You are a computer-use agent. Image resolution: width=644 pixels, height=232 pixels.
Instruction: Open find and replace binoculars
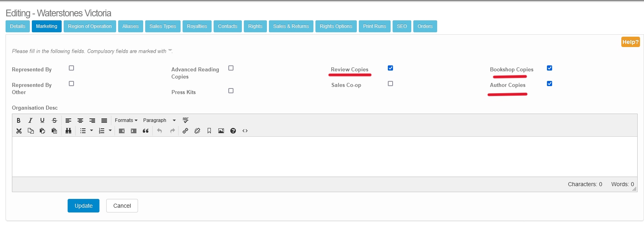(68, 131)
